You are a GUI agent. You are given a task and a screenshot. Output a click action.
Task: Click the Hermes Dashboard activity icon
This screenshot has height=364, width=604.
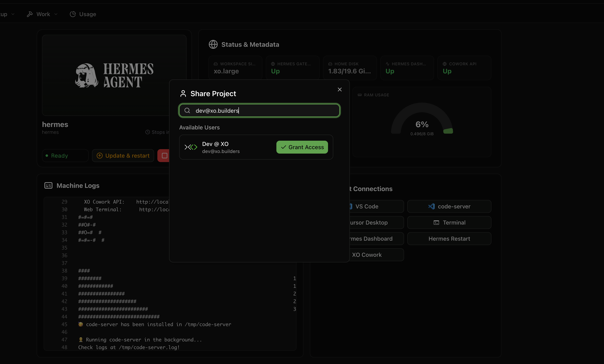click(x=387, y=64)
